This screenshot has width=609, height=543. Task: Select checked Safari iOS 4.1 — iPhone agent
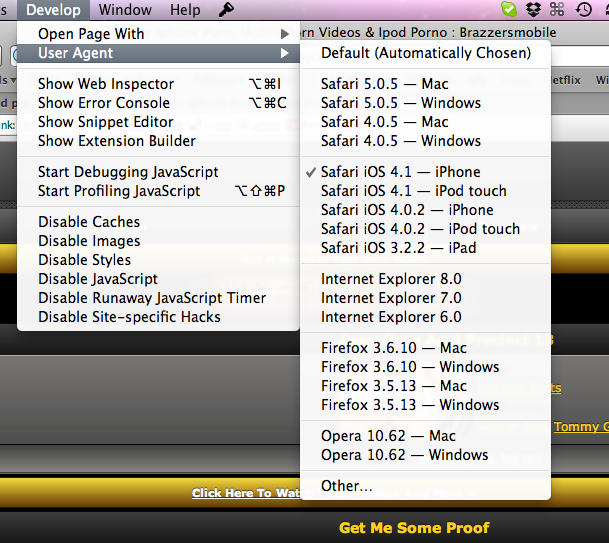coord(400,172)
